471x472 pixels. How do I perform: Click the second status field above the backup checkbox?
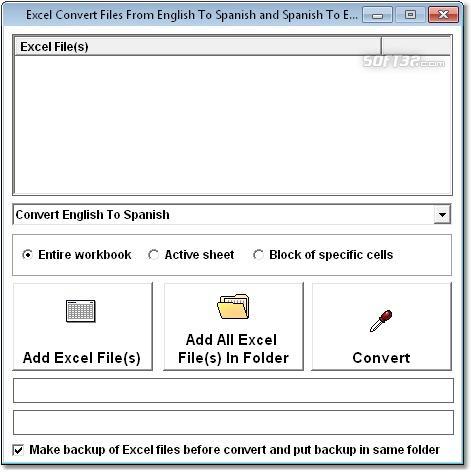(x=233, y=422)
